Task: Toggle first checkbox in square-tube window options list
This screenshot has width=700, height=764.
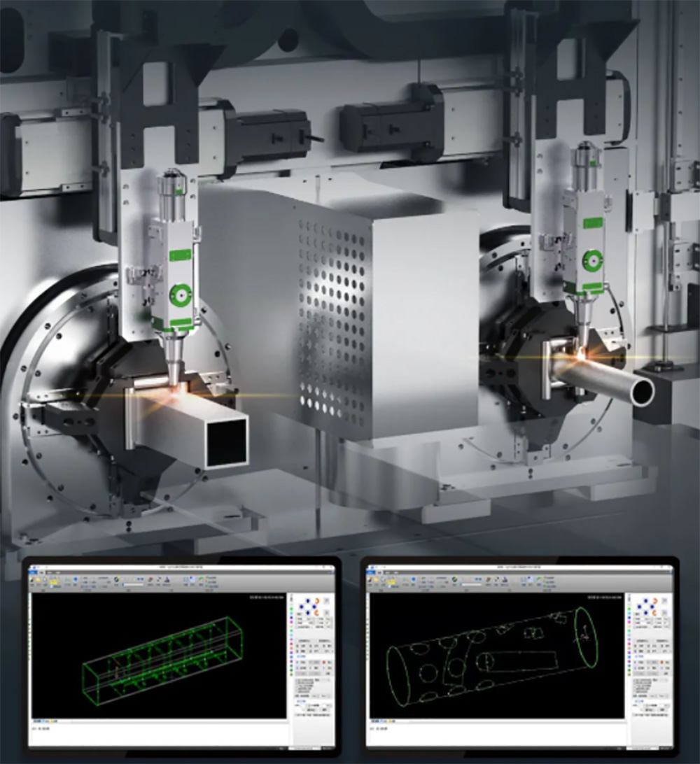Action: [297, 680]
